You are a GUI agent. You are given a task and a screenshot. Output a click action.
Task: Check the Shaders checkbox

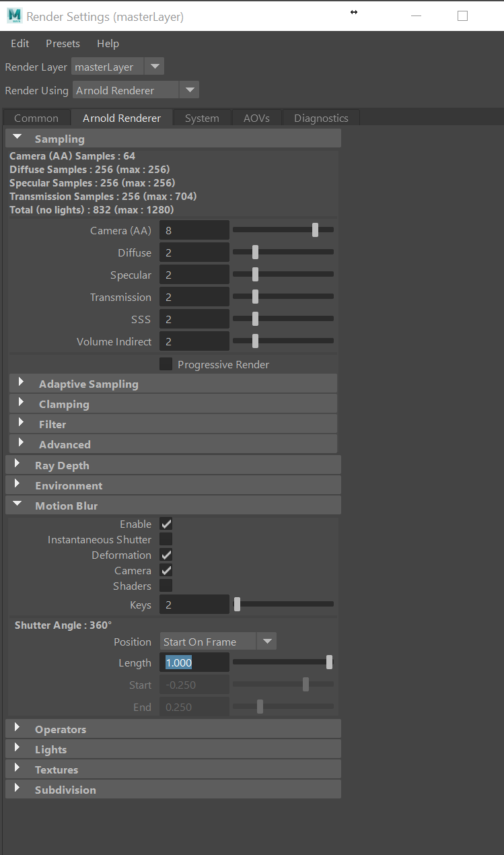(x=166, y=586)
